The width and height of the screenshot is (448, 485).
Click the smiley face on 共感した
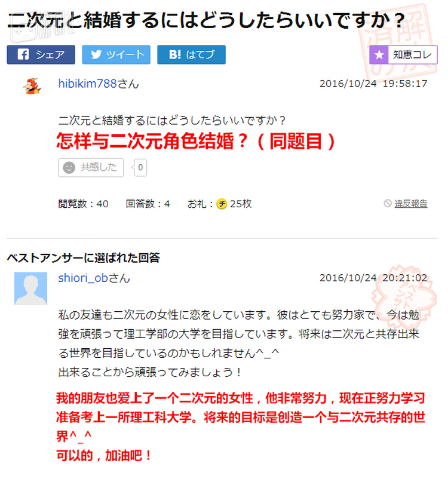click(69, 168)
